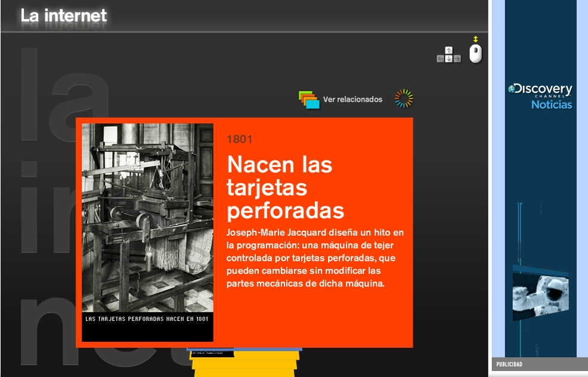The height and width of the screenshot is (377, 588).
Task: Open the Jacquard loom photograph
Action: pyautogui.click(x=147, y=218)
